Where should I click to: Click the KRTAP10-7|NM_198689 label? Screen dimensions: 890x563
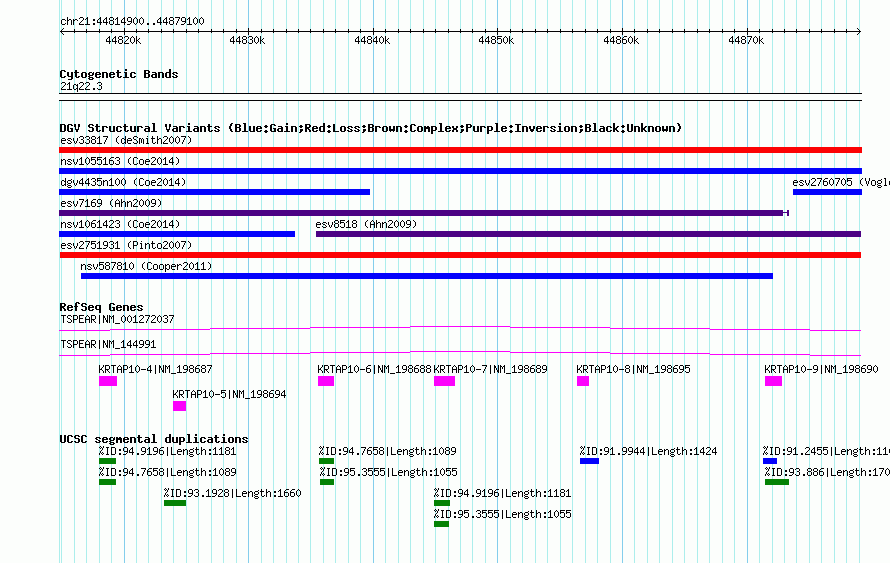(x=490, y=369)
